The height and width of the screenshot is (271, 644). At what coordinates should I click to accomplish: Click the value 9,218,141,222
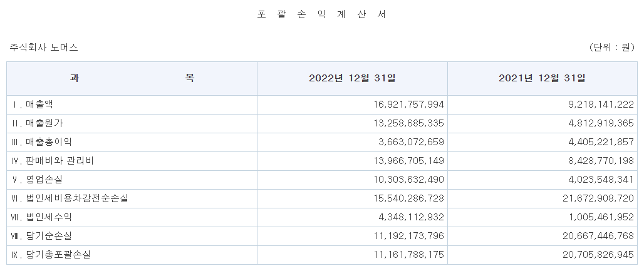click(601, 105)
